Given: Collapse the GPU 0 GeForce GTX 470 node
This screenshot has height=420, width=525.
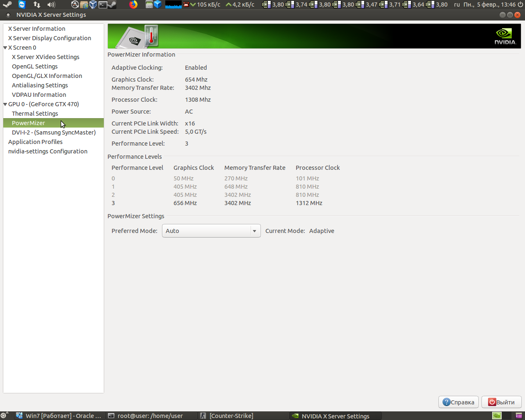Looking at the screenshot, I should click(5, 104).
